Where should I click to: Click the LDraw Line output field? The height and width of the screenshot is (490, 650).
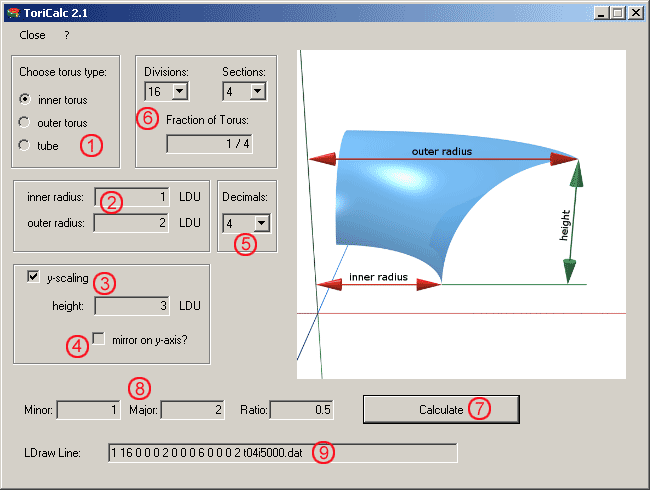coord(283,453)
